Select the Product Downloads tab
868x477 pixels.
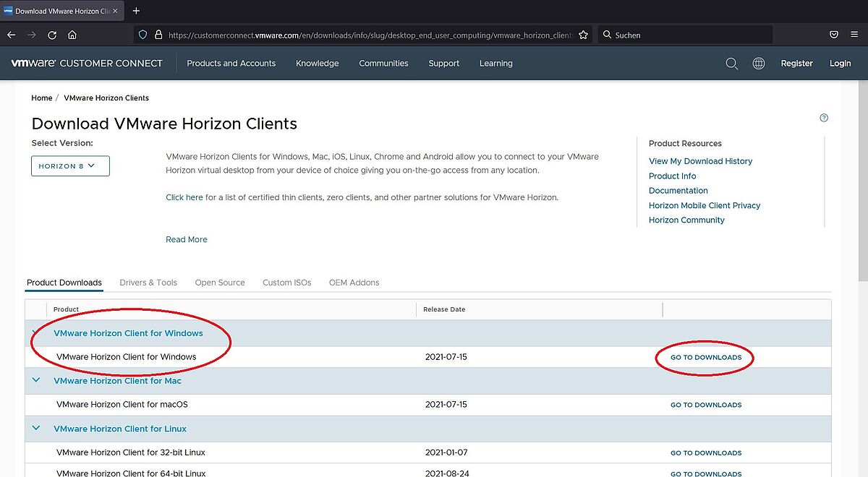click(64, 283)
